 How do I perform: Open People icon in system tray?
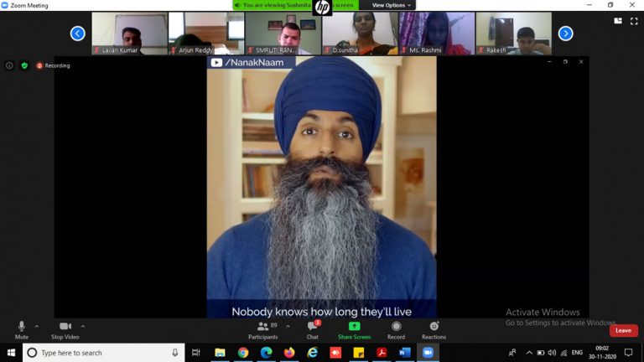tap(512, 353)
